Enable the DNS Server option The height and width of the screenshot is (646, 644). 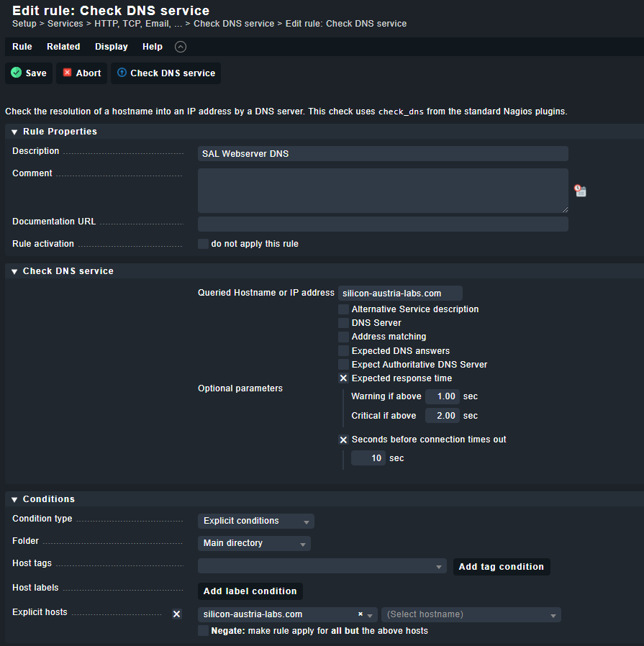(343, 323)
